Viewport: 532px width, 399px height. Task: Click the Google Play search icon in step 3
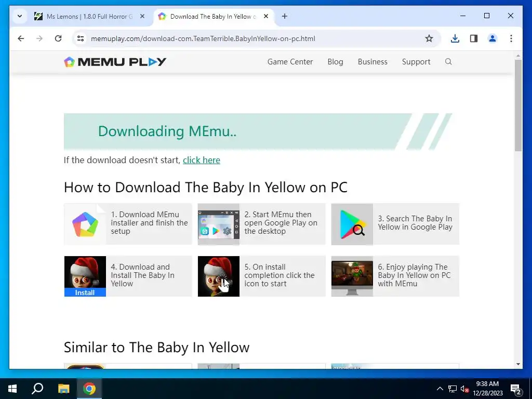point(352,224)
